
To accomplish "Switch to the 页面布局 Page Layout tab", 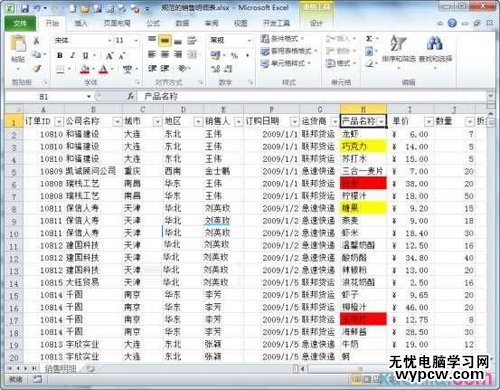I will (x=117, y=23).
